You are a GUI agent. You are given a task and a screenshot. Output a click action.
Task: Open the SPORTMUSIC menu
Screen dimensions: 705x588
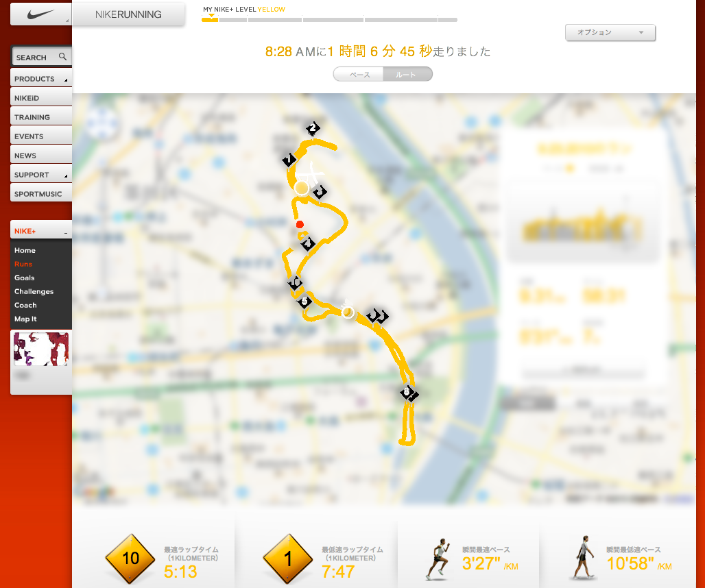click(x=41, y=194)
